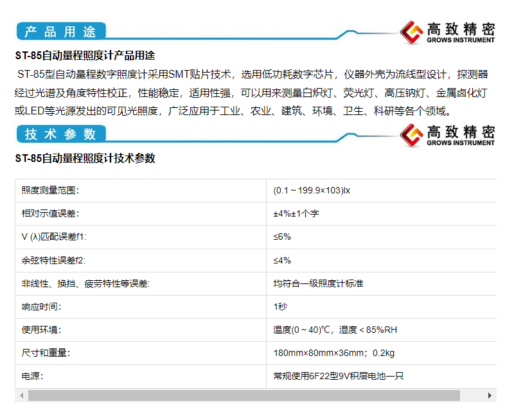Click the 照度测量范围 table cell
Screen dimensions: 532x410
(50, 190)
